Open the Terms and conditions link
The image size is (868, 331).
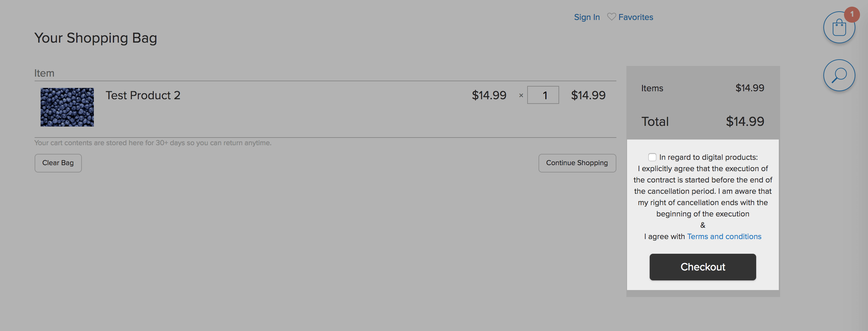point(724,236)
